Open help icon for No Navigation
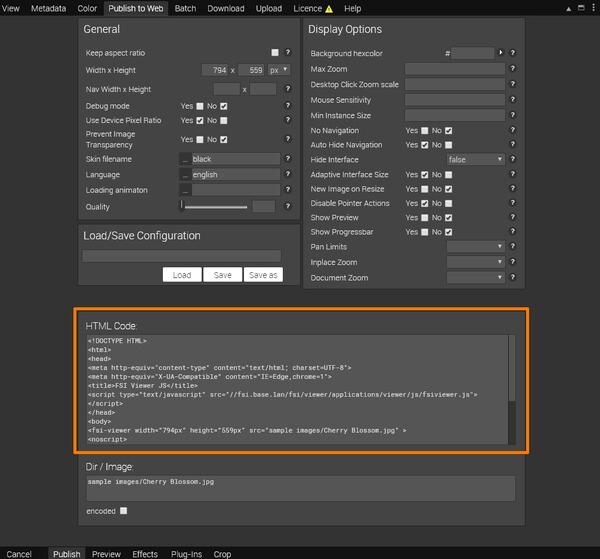This screenshot has width=600, height=559. 513,130
